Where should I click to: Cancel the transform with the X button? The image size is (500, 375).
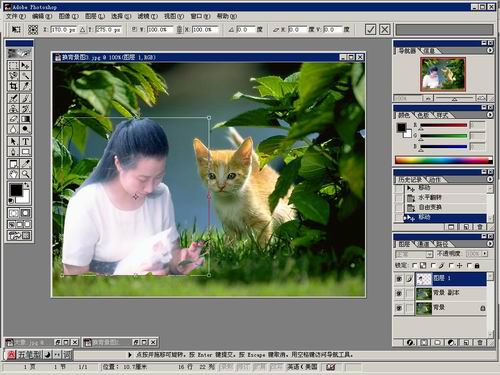coord(385,29)
